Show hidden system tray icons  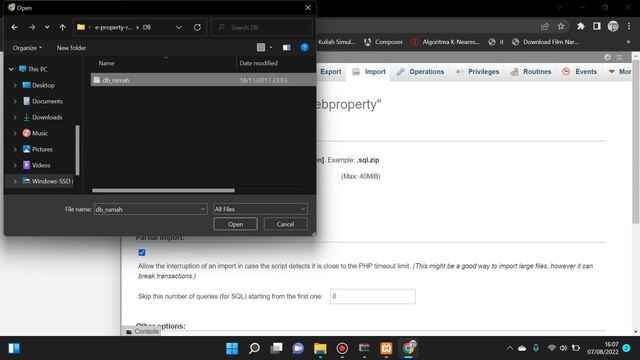click(x=509, y=348)
